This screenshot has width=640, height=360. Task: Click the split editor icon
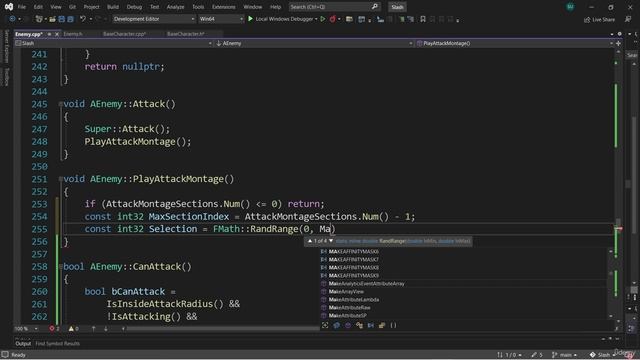[x=619, y=43]
